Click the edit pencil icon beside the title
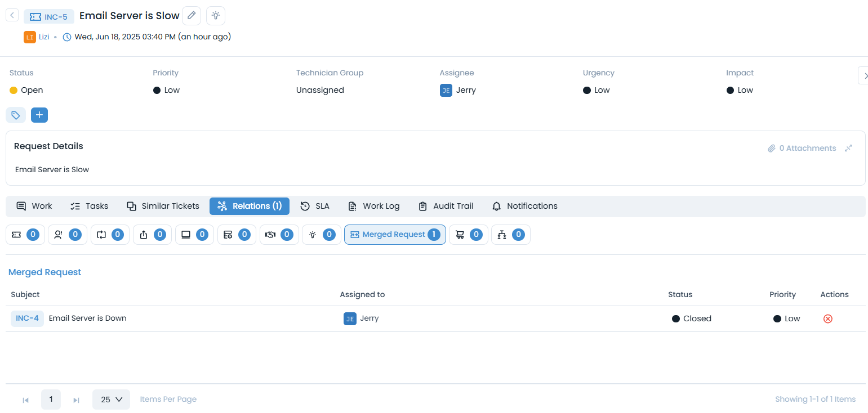The width and height of the screenshot is (868, 413). click(x=192, y=16)
